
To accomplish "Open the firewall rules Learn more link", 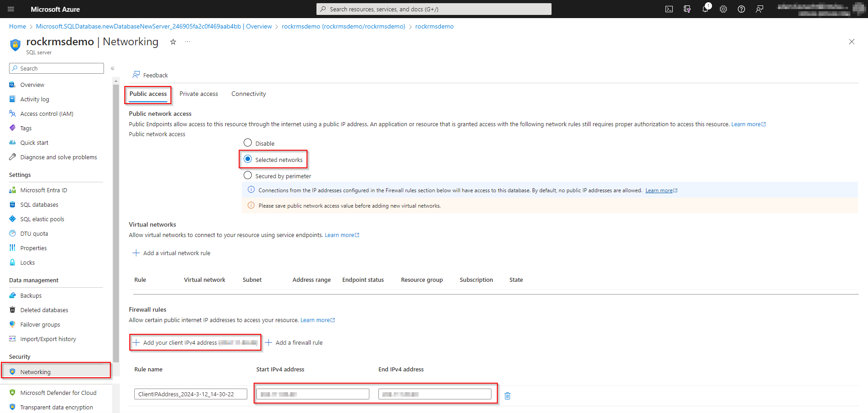I will point(317,320).
